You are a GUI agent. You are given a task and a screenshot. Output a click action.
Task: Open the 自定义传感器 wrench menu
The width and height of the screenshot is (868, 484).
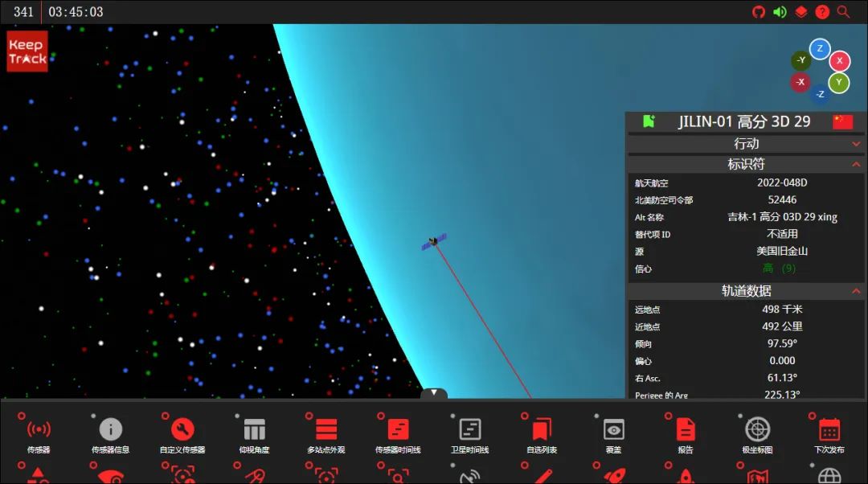tap(182, 434)
